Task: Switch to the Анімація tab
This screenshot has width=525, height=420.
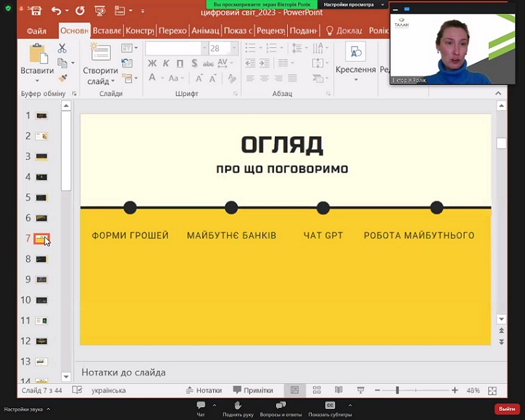Action: click(x=205, y=30)
